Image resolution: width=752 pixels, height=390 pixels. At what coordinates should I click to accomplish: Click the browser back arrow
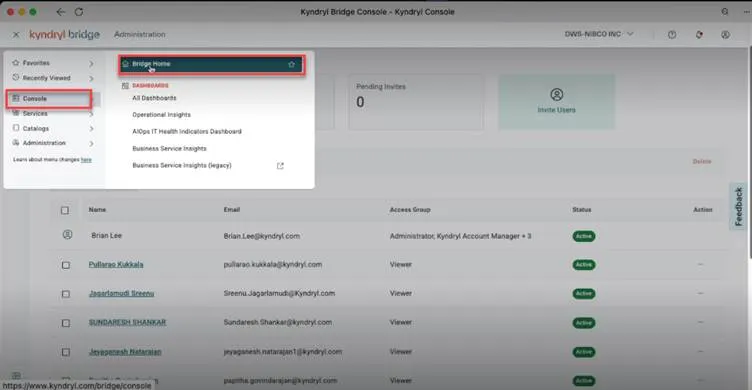tap(60, 12)
